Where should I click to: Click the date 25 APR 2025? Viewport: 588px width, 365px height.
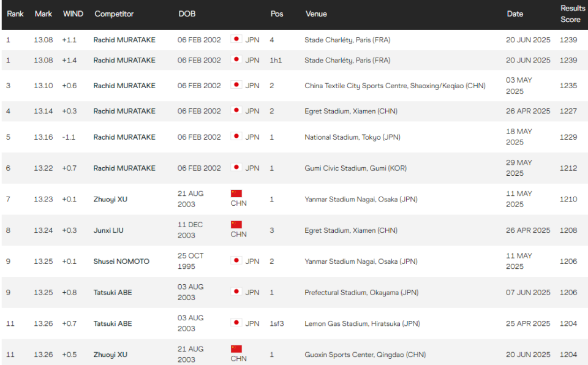(528, 323)
